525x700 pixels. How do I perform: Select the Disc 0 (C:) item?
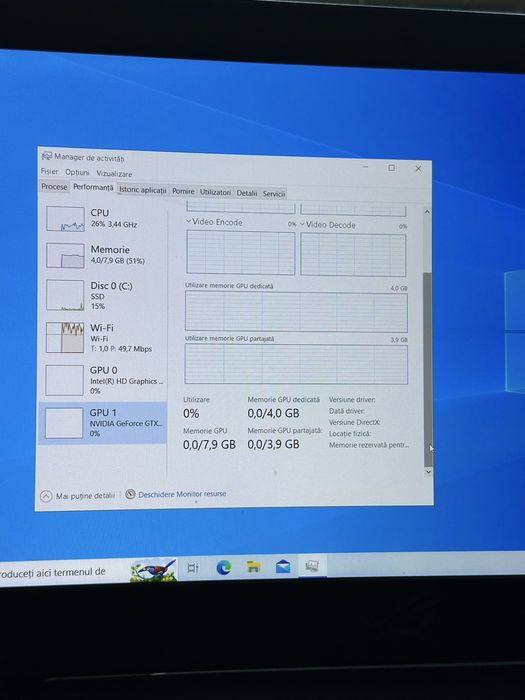[x=104, y=295]
